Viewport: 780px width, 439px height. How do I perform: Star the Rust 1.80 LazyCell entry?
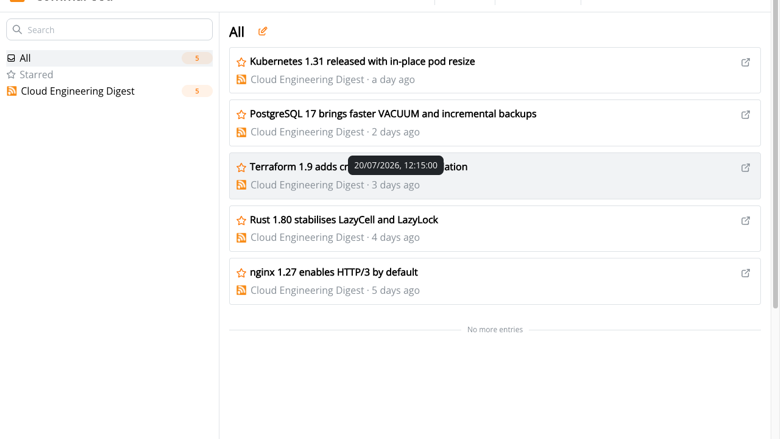(241, 220)
